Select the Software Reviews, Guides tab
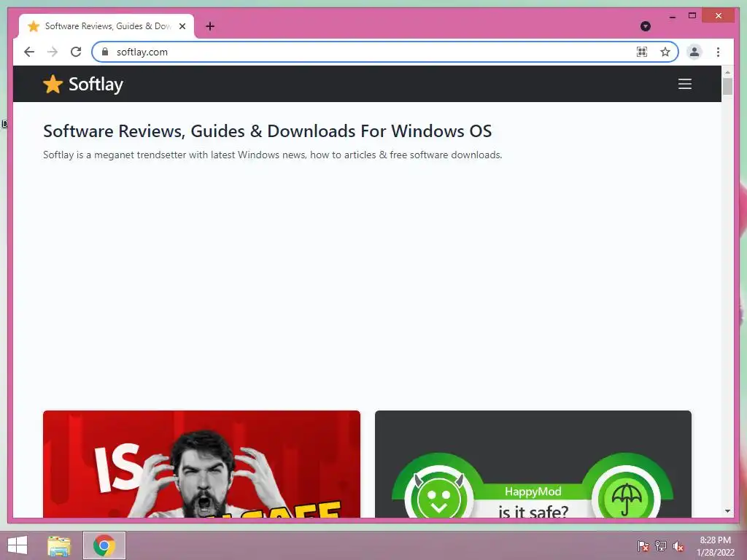 [x=107, y=26]
